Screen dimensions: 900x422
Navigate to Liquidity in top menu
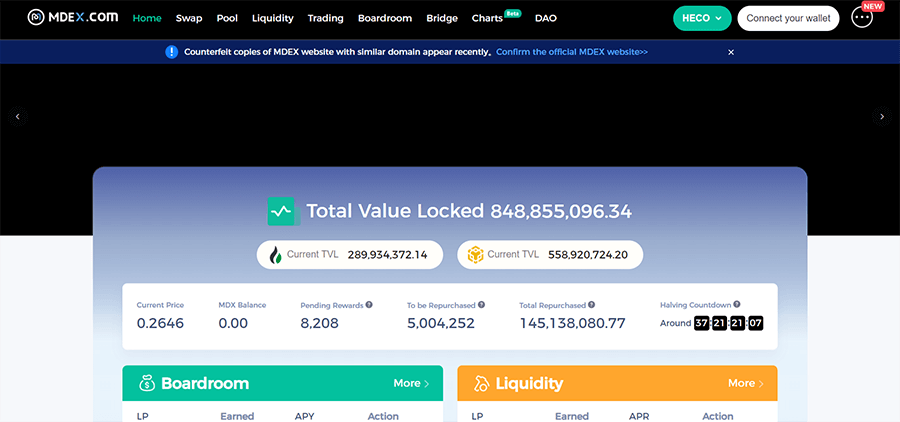[x=273, y=18]
